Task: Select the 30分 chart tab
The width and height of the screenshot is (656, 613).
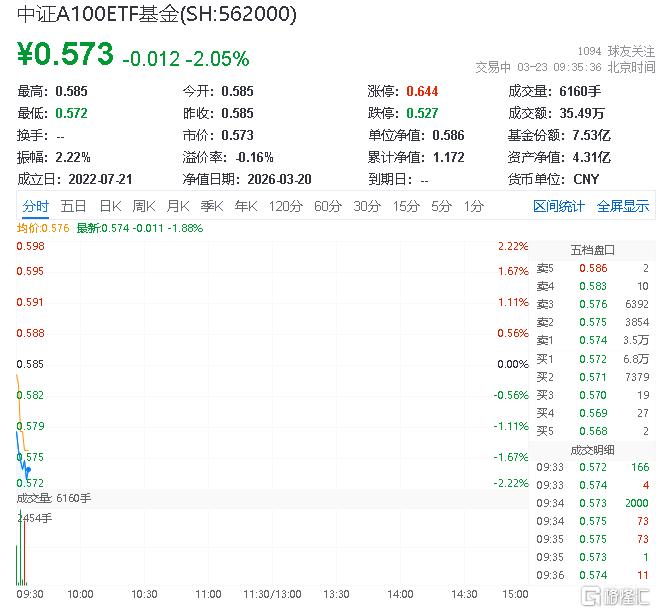Action: [367, 206]
